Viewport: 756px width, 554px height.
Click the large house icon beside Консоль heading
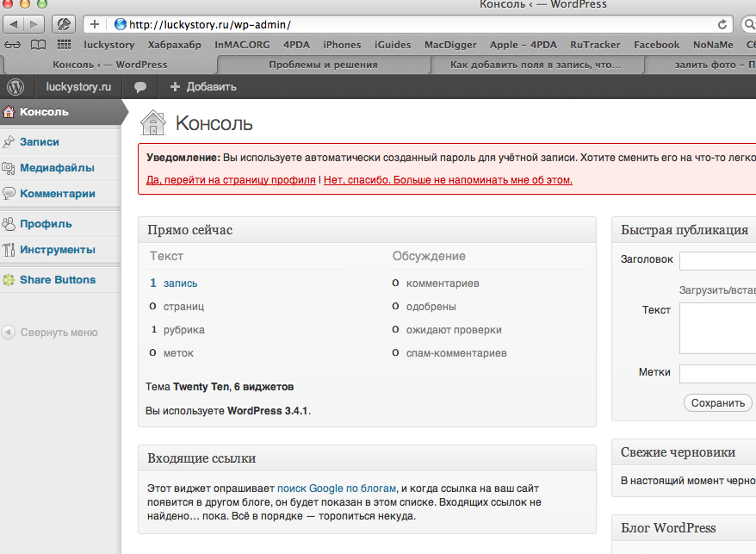tap(153, 122)
